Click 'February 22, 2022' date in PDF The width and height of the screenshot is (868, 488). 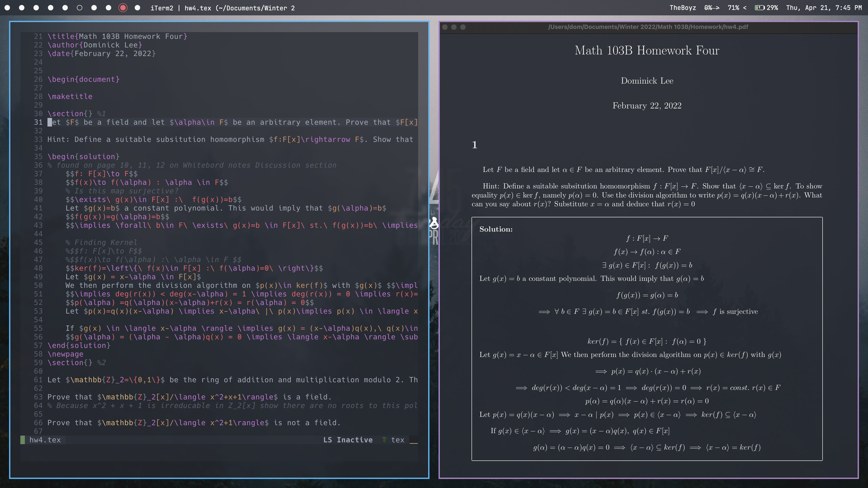[647, 106]
